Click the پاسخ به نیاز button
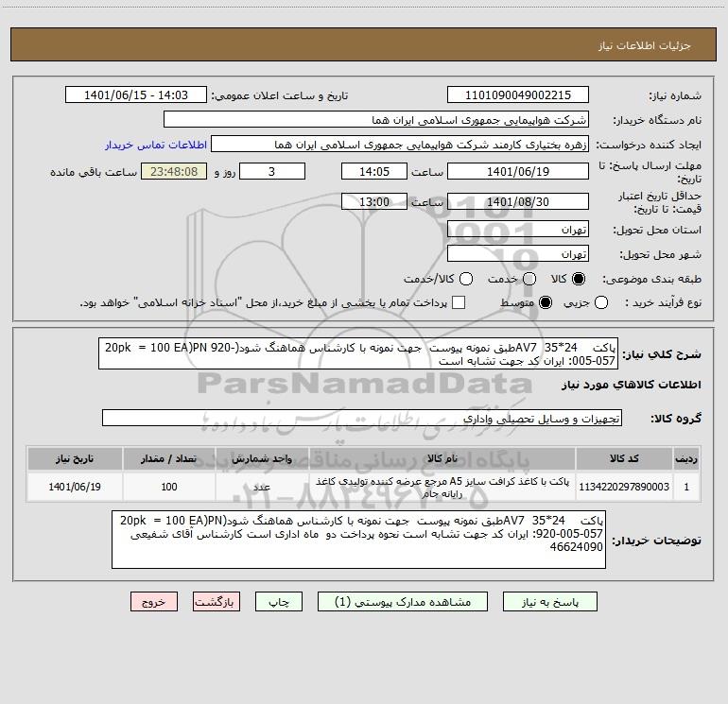Screen dimensions: 728x704 point(550,602)
